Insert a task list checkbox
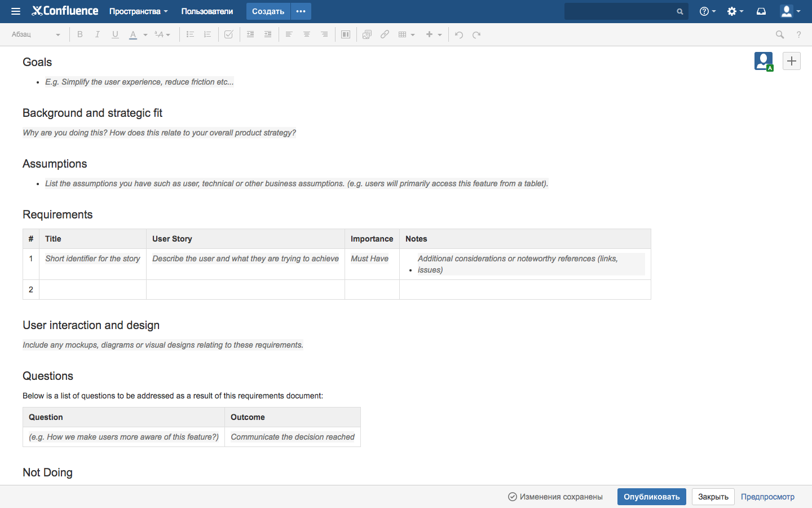 [228, 34]
